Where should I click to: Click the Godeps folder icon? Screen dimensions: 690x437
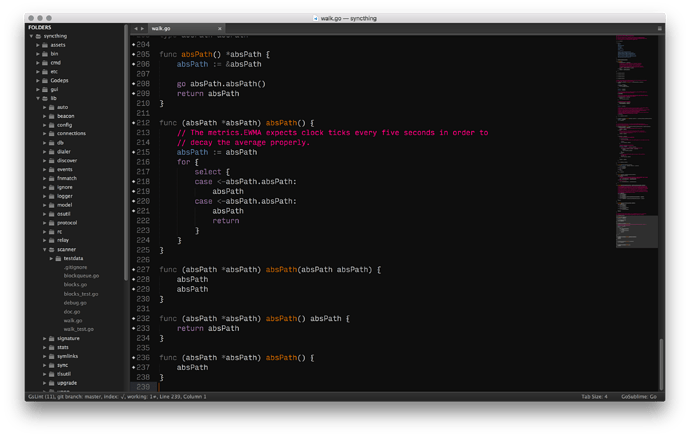45,81
